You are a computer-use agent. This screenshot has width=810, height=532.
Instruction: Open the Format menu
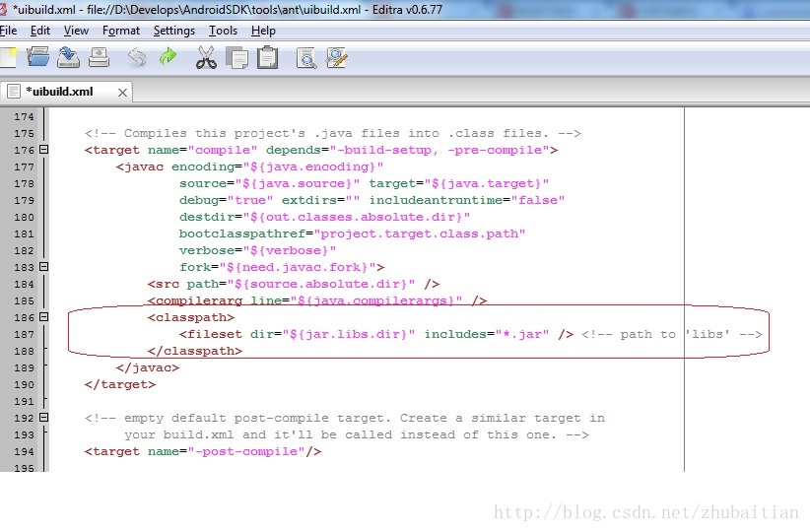[121, 31]
